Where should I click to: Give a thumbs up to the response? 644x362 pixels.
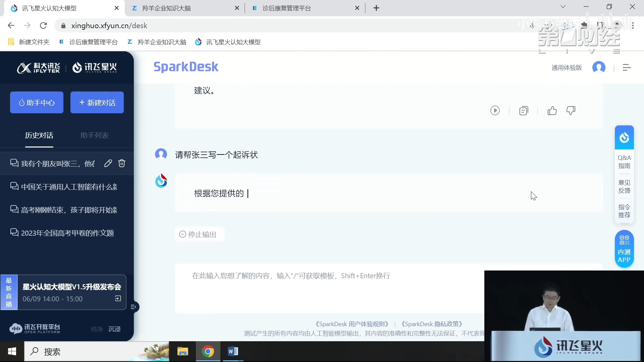coord(552,111)
